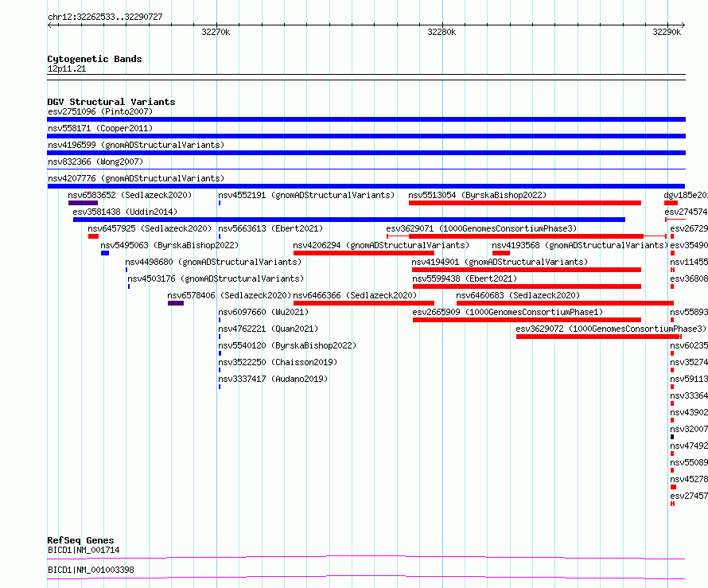Click the 32280k ruler position label

[442, 32]
